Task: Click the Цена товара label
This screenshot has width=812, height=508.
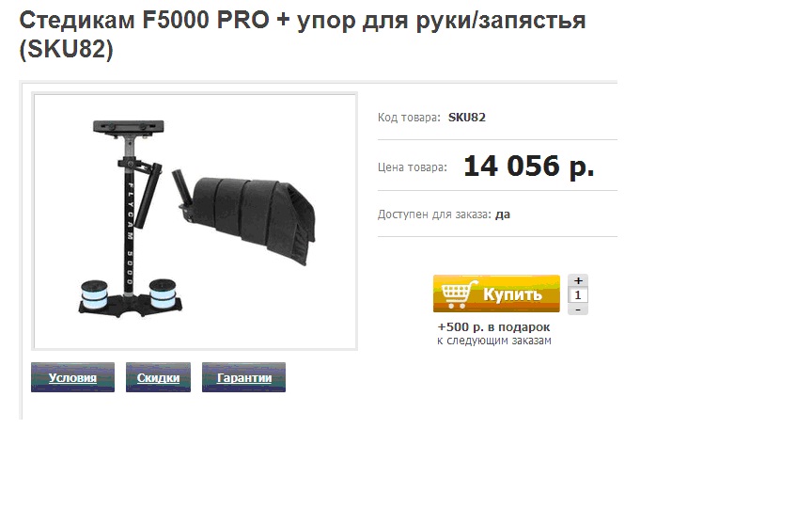Action: pyautogui.click(x=413, y=167)
